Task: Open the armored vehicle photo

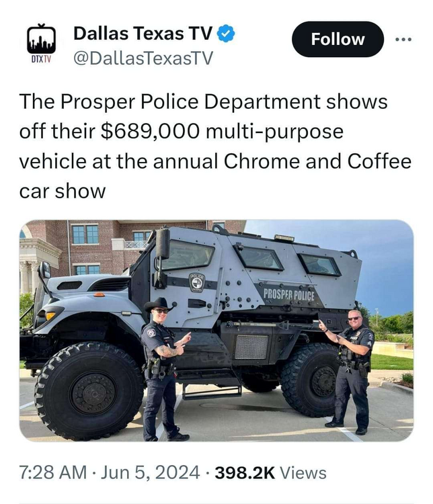Action: [216, 331]
